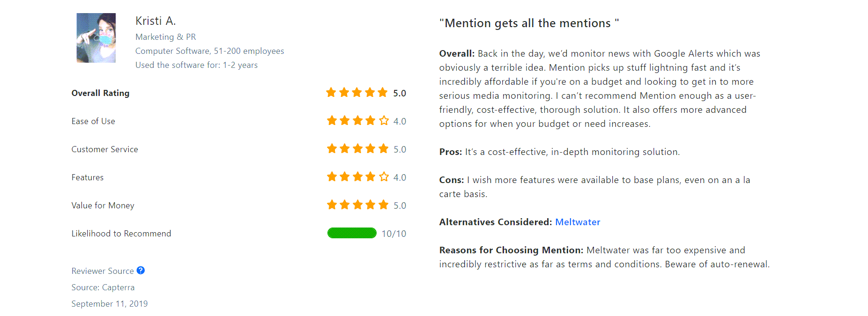The image size is (868, 316).
Task: Click the empty fifth star in Features
Action: click(x=384, y=177)
